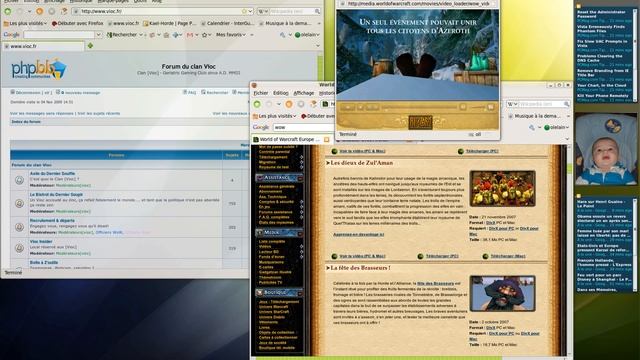Click the status icon beside Le Bistrot du Dernier Soupir
Image resolution: width=640 pixels, height=360 pixels.
(x=19, y=203)
